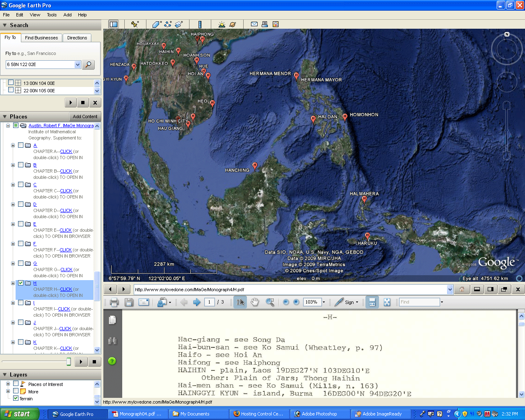Go to the next PDF page arrow
This screenshot has width=525, height=420.
(x=197, y=302)
